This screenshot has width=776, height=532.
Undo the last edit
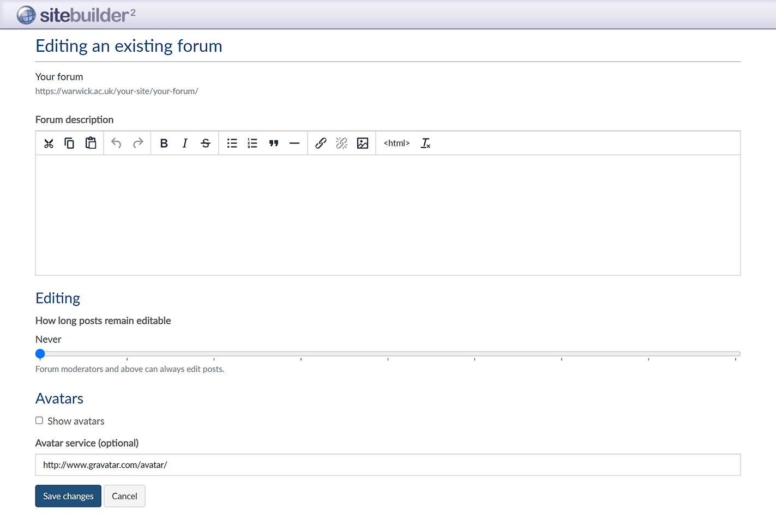coord(116,143)
